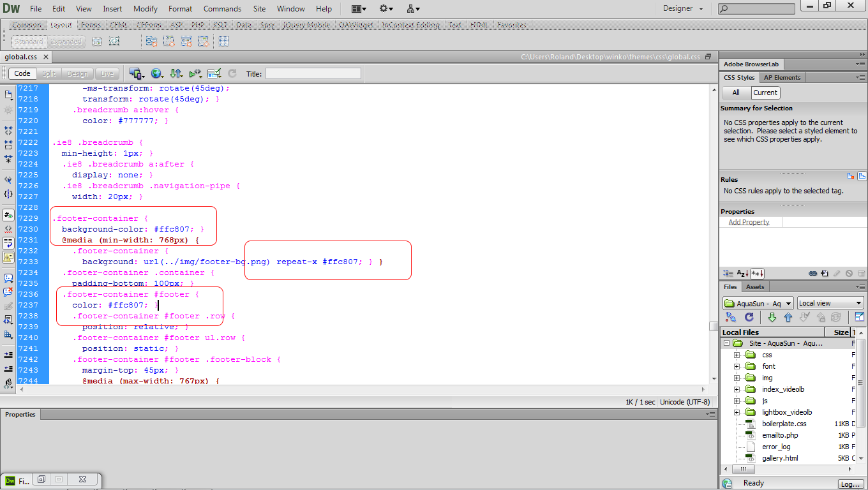Click the Outdent Code icon
Image resolution: width=868 pixels, height=490 pixels.
[x=8, y=369]
